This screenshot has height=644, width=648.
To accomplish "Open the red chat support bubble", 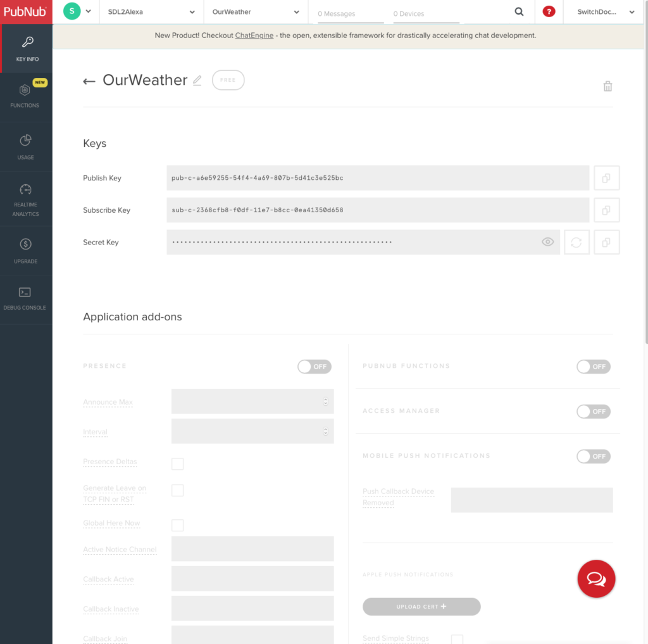I will 596,579.
